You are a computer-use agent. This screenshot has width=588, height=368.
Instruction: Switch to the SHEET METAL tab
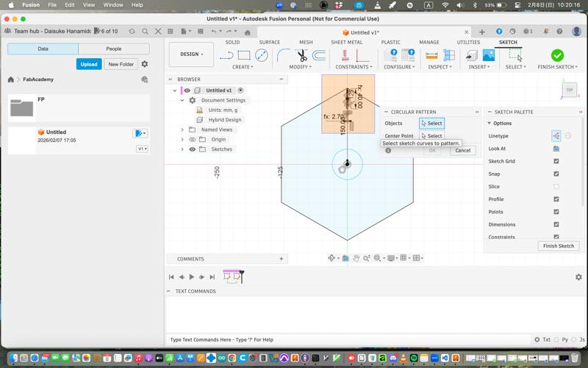[348, 43]
